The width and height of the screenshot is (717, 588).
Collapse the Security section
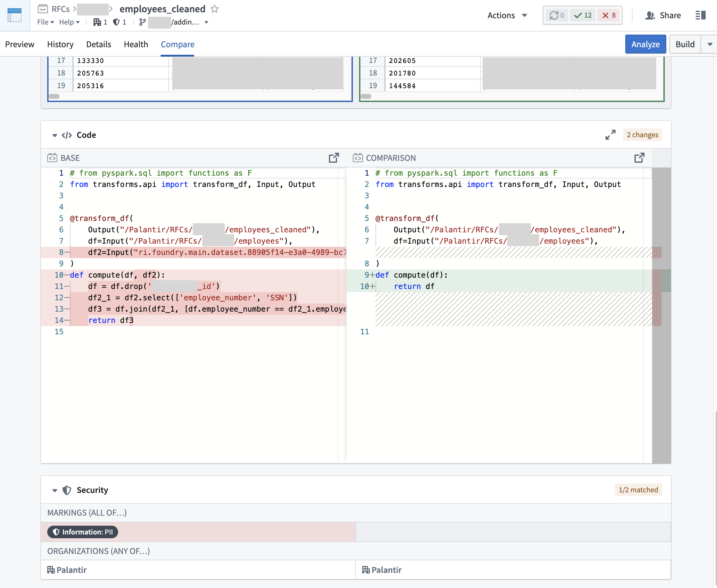54,490
